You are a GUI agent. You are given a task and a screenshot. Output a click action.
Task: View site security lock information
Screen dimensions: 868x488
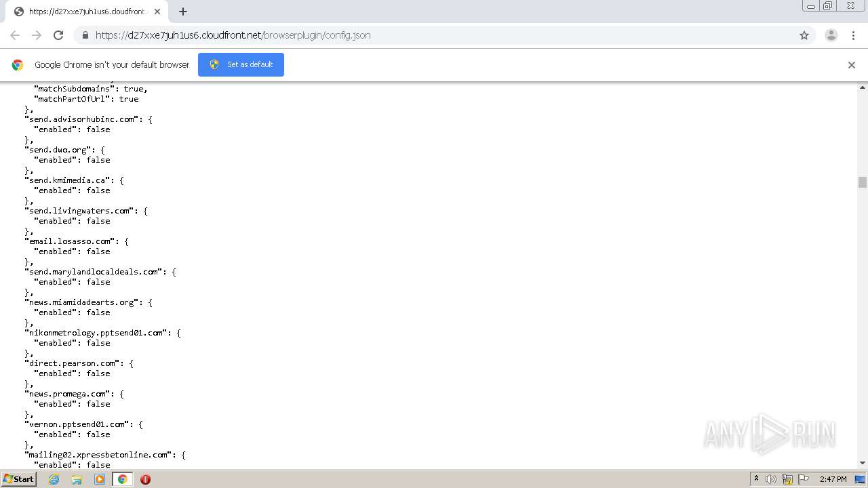pos(85,35)
